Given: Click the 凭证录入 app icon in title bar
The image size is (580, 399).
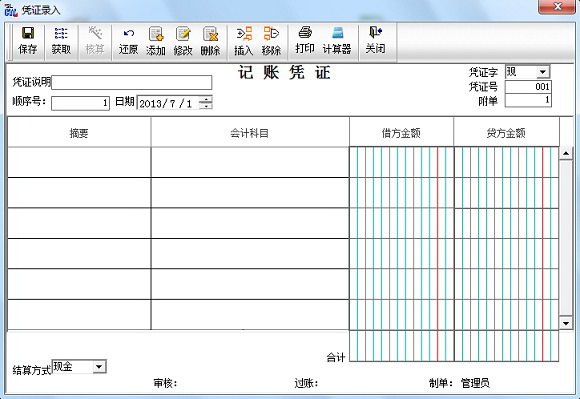Looking at the screenshot, I should coord(11,10).
